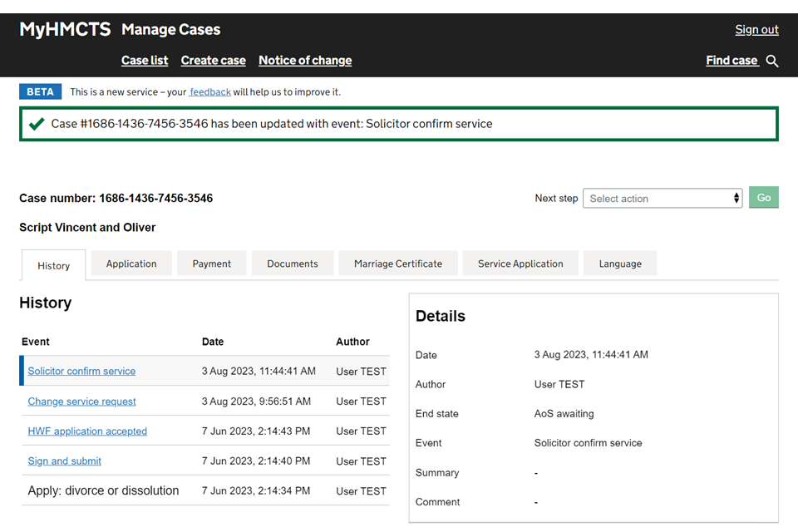The width and height of the screenshot is (798, 532).
Task: Open the Language tab
Action: click(620, 264)
